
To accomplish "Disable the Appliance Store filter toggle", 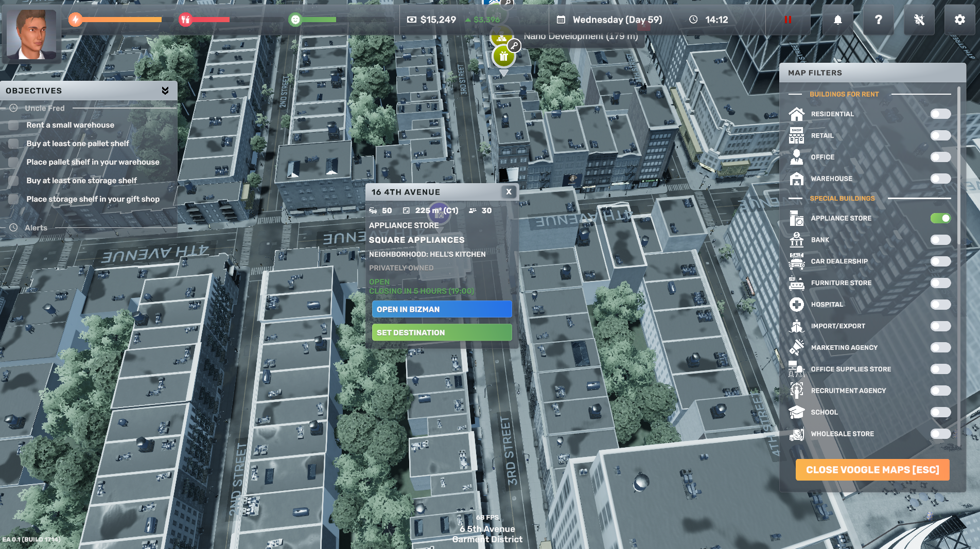I will [940, 218].
